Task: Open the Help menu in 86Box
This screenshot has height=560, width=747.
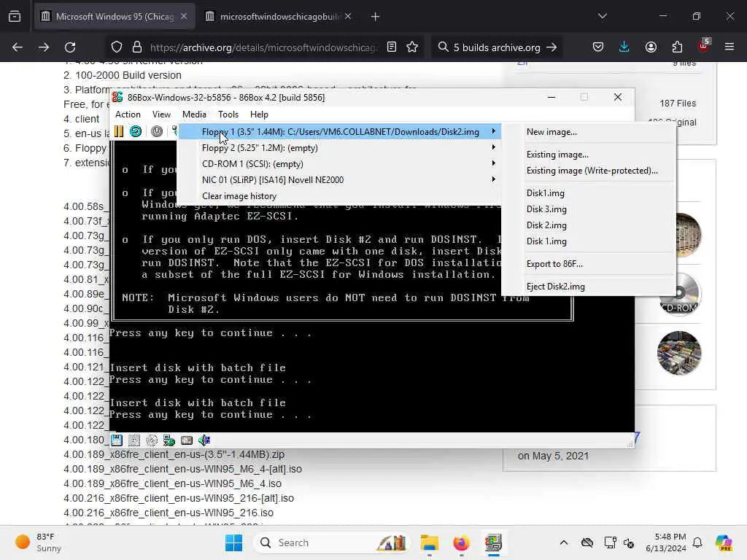Action: [x=259, y=114]
